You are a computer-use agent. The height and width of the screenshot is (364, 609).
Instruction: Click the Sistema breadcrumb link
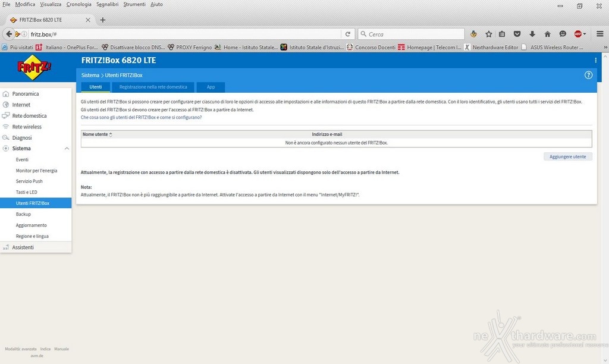[x=90, y=75]
